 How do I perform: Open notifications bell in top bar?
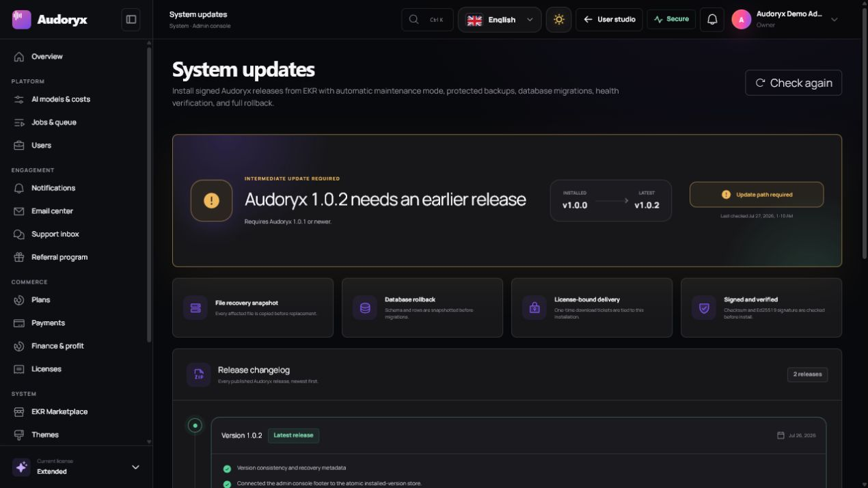pyautogui.click(x=711, y=19)
